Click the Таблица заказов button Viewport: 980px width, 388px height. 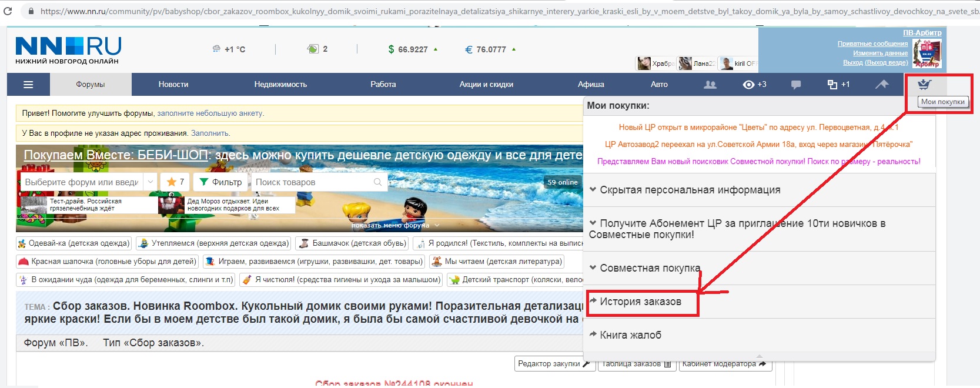tap(636, 364)
